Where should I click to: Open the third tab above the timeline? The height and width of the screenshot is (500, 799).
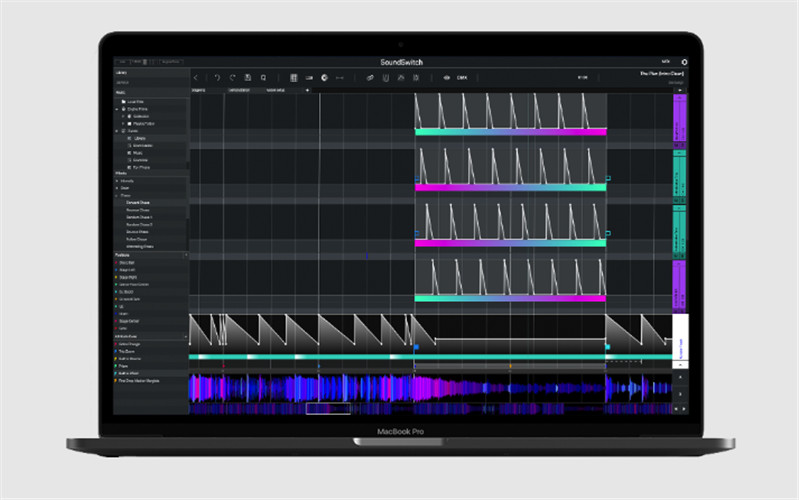[276, 90]
